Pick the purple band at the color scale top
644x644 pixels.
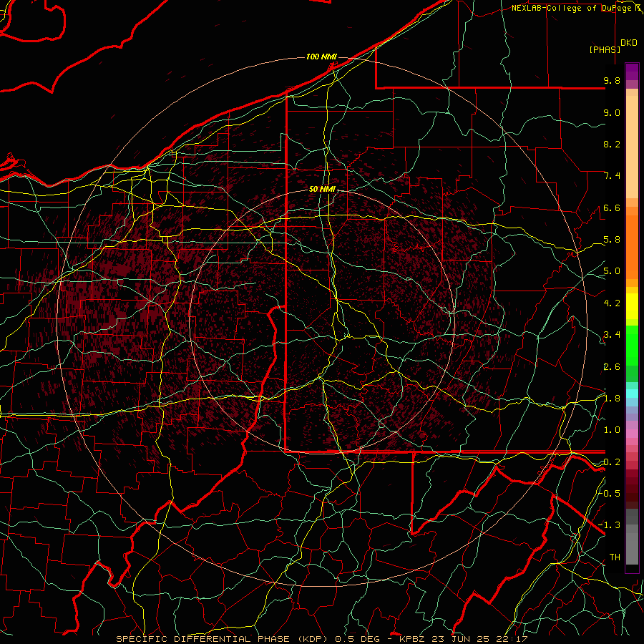pos(632,72)
